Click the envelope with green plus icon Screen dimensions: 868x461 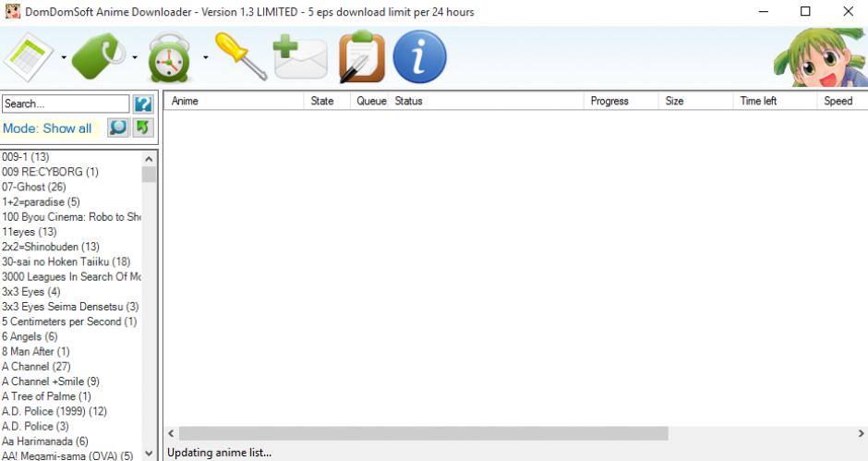tap(300, 57)
